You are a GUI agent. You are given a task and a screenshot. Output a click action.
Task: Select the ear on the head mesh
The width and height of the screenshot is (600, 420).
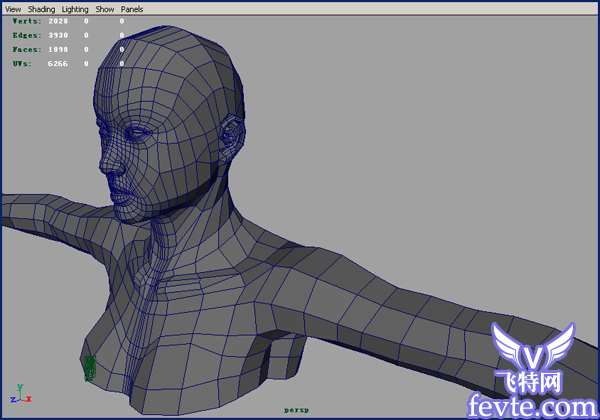232,137
